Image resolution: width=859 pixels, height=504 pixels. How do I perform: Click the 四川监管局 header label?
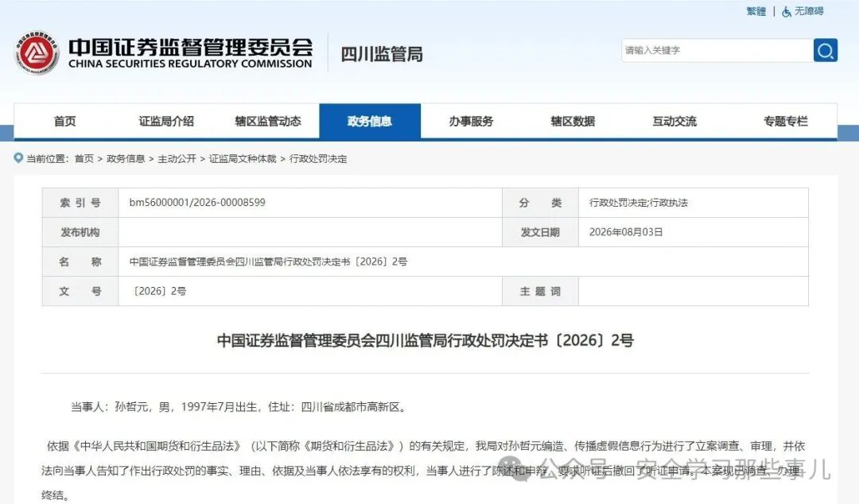[382, 54]
